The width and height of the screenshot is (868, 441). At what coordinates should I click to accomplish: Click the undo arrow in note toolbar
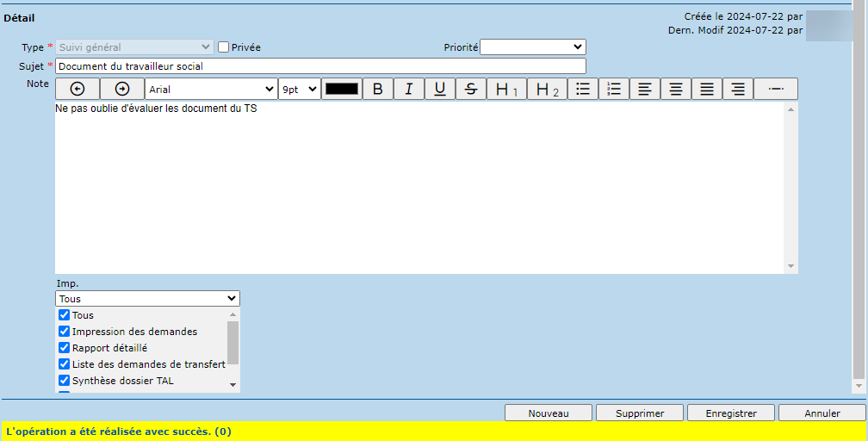pos(77,89)
